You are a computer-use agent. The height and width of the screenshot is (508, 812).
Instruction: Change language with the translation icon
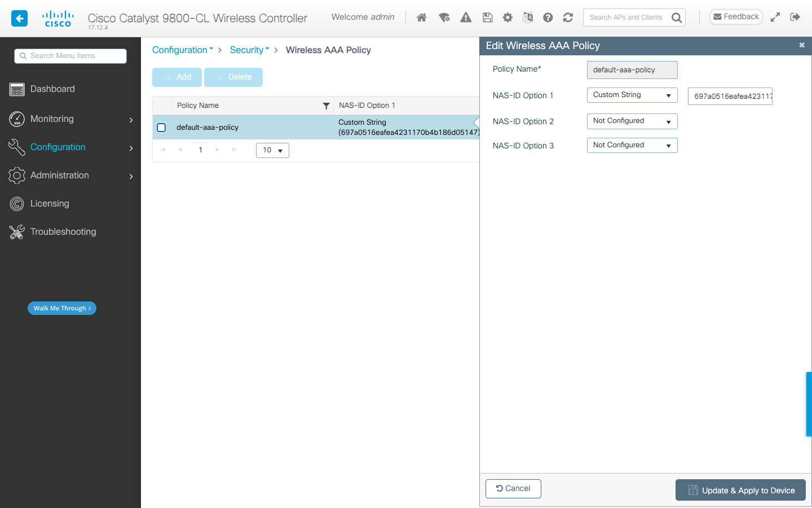pyautogui.click(x=528, y=17)
